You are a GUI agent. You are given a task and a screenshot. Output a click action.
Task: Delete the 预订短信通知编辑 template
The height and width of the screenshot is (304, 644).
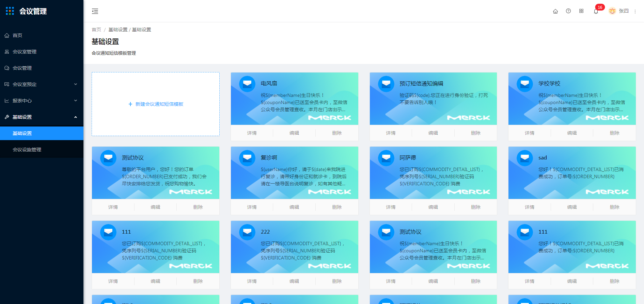tap(476, 133)
